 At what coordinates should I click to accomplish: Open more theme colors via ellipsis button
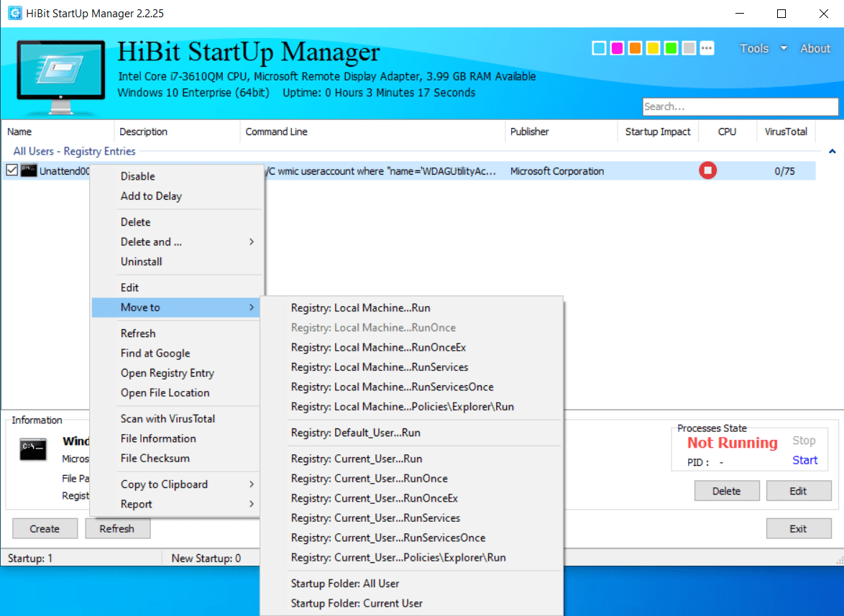(x=707, y=48)
